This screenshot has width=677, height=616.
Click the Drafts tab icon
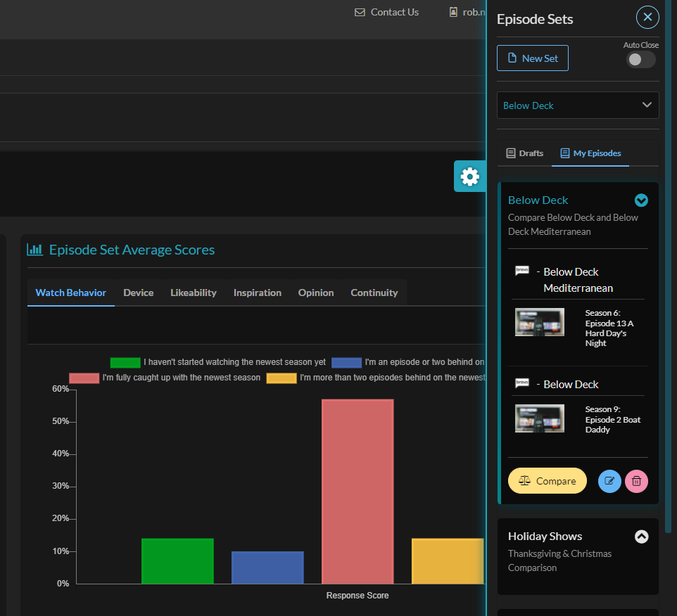[x=511, y=153]
